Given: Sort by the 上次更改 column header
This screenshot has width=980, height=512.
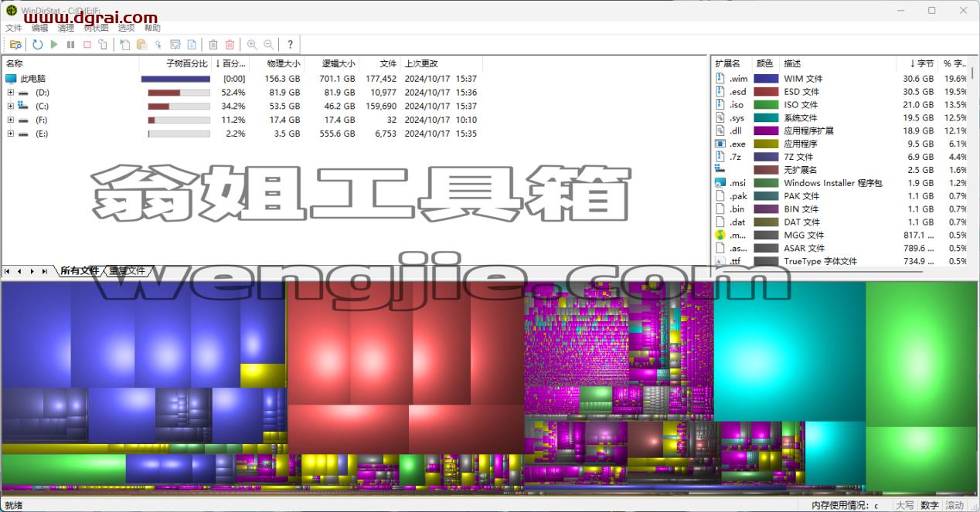Looking at the screenshot, I should 441,64.
